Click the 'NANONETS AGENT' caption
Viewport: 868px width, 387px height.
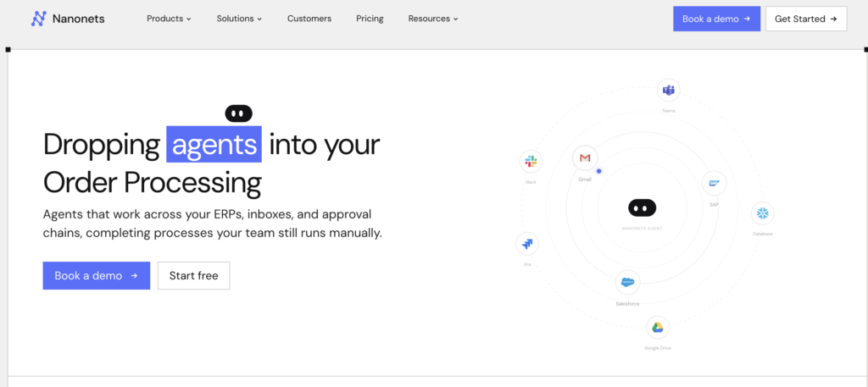tap(643, 229)
